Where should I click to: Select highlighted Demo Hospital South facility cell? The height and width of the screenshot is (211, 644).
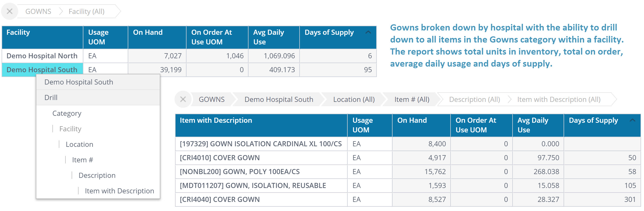(x=42, y=70)
